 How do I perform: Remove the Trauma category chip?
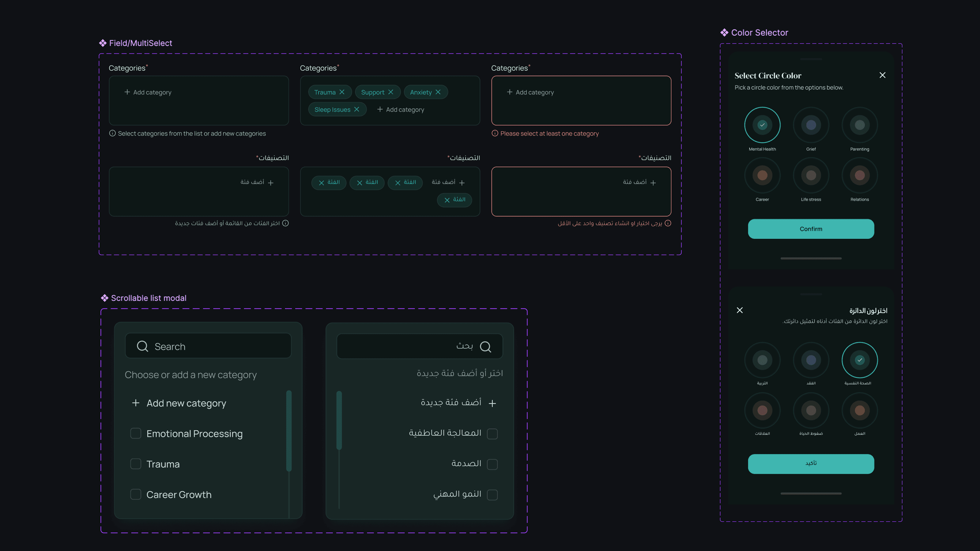click(x=342, y=92)
